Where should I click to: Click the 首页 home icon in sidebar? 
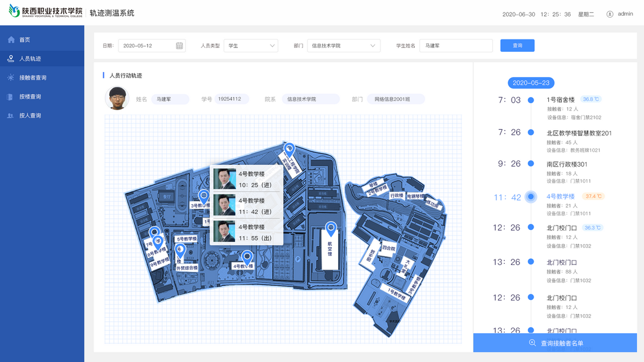pos(11,40)
